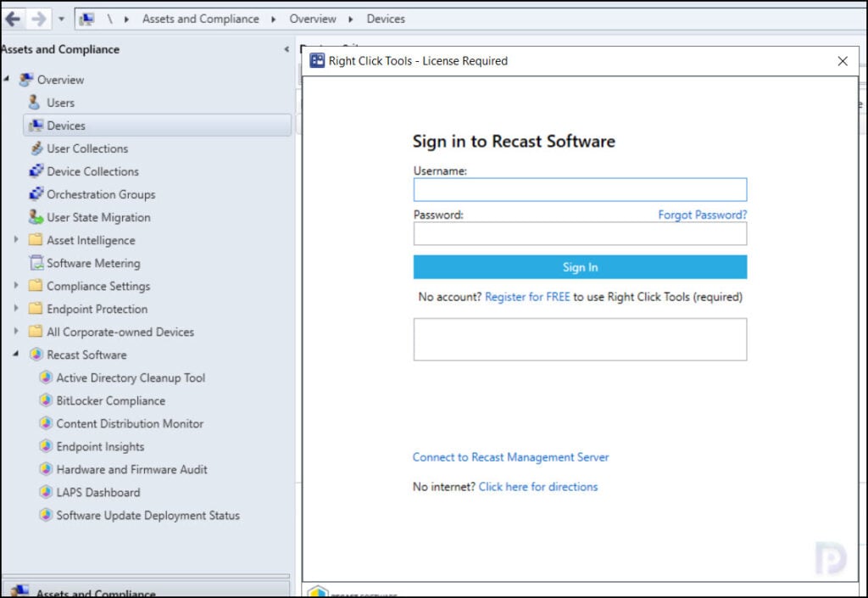Open arrow after Assets and Compliance breadcrumb

(274, 20)
